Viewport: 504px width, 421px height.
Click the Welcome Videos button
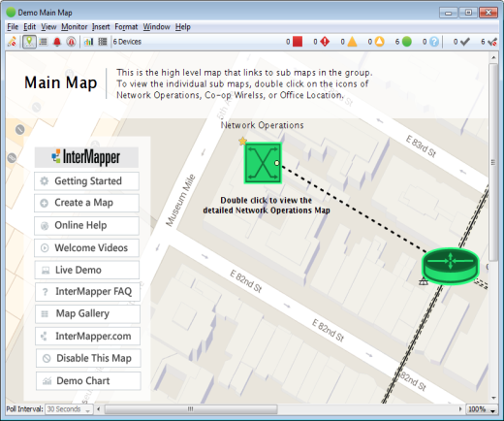tap(86, 247)
